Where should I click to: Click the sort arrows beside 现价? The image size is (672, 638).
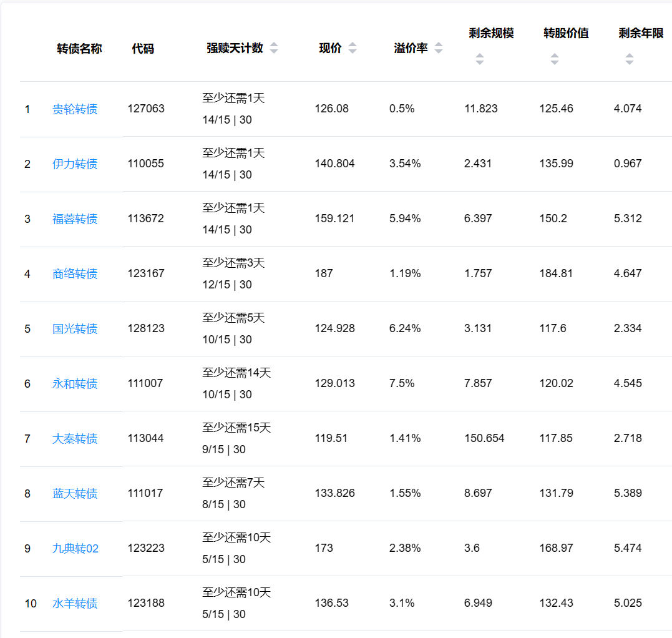coord(353,49)
